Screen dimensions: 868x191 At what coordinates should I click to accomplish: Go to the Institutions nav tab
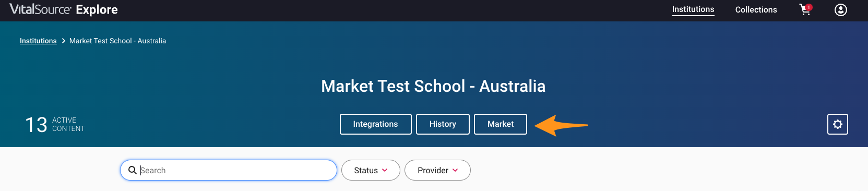tap(693, 9)
